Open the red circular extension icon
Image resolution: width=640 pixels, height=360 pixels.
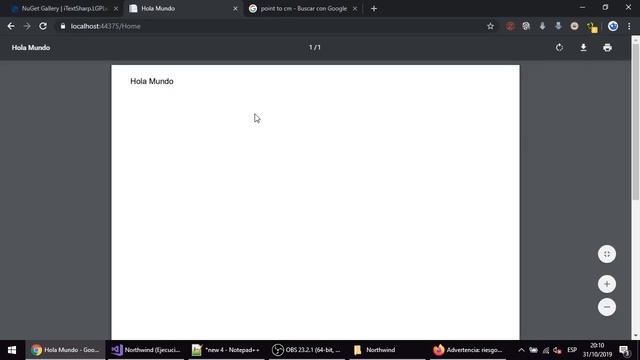coord(510,26)
